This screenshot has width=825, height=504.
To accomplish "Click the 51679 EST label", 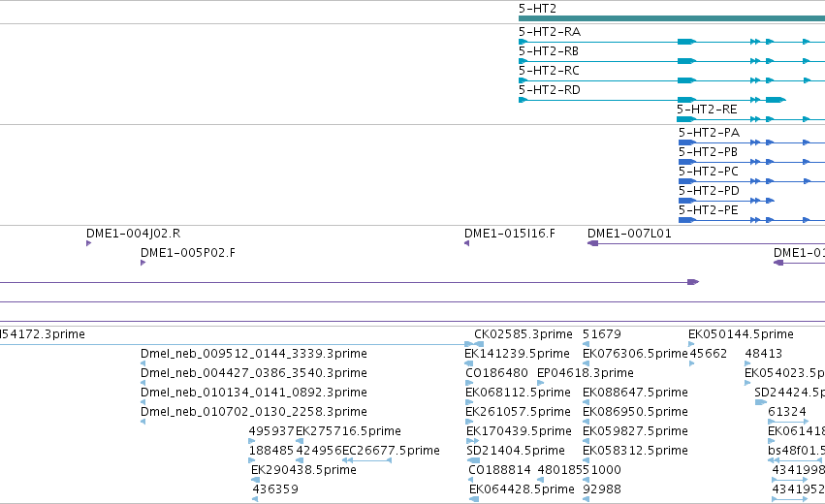I will point(601,335).
